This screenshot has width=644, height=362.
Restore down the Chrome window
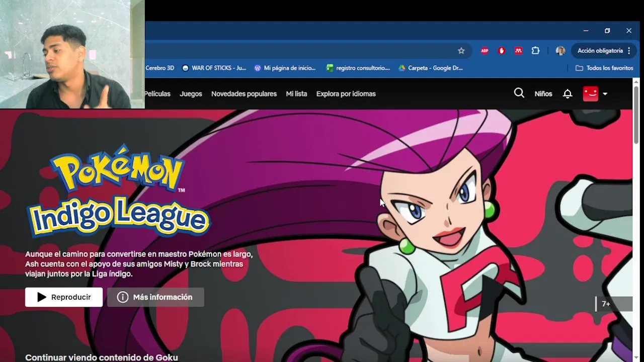click(607, 31)
